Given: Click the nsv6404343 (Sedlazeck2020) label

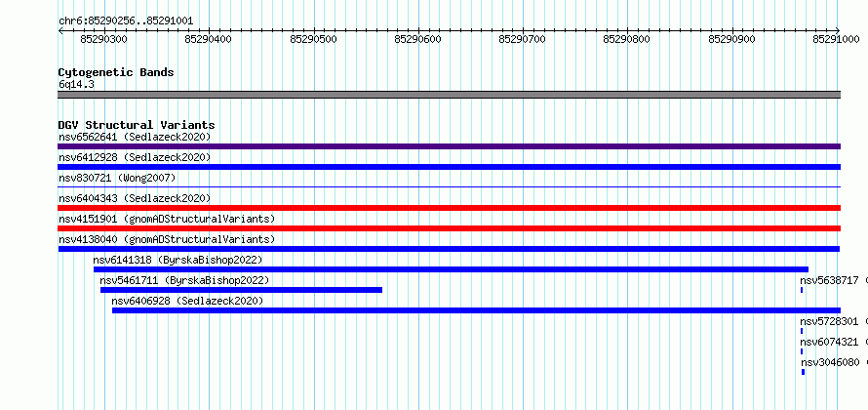Looking at the screenshot, I should (x=135, y=198).
